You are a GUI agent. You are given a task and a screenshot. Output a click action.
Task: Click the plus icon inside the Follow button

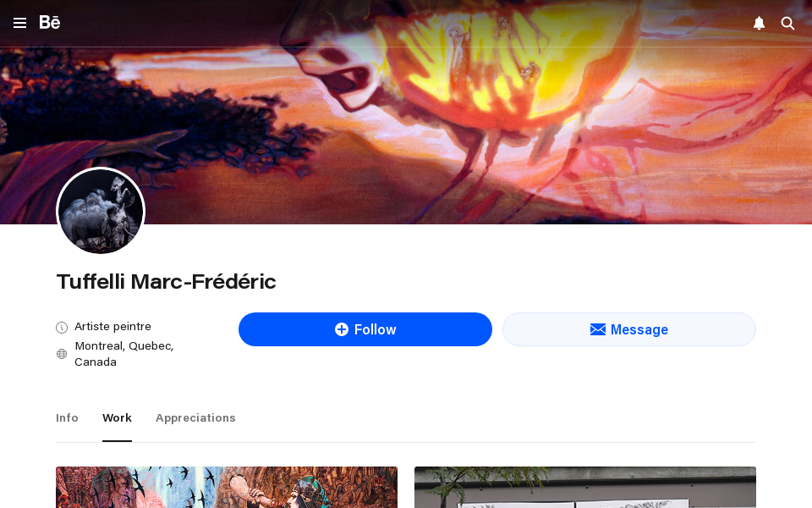click(341, 329)
